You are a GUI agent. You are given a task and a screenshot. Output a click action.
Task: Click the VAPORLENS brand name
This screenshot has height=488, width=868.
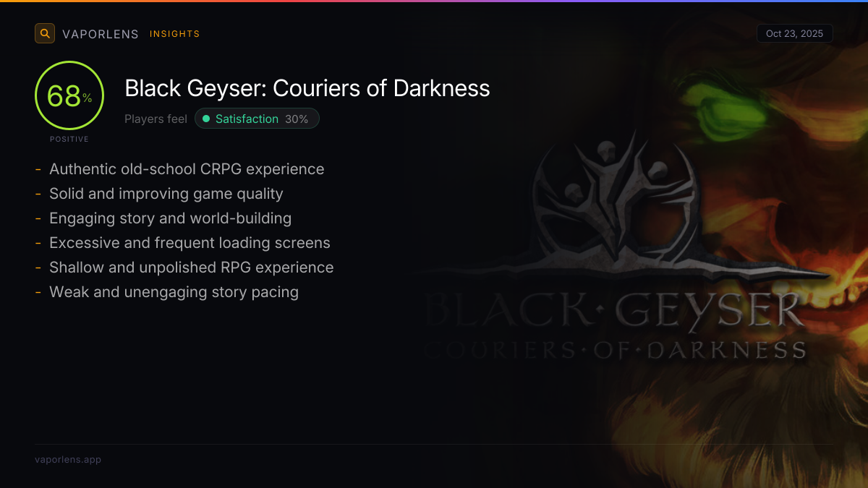click(x=101, y=34)
